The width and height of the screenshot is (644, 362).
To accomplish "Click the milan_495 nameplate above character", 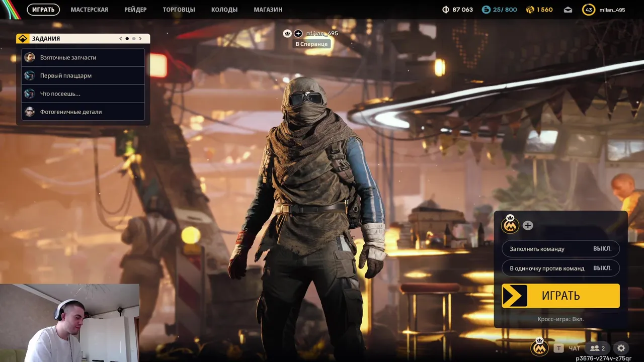I will tap(322, 33).
